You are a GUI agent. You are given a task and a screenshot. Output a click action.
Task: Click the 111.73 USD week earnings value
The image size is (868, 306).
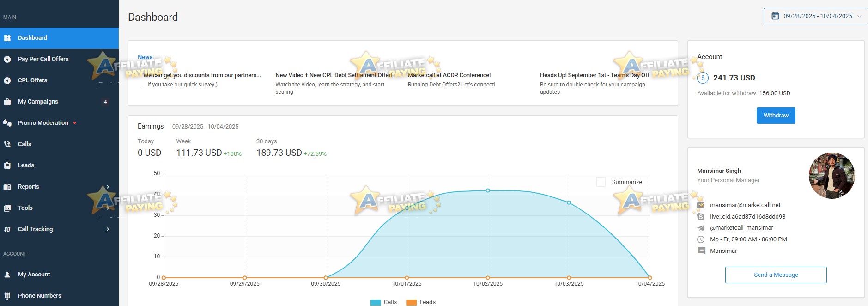(199, 153)
